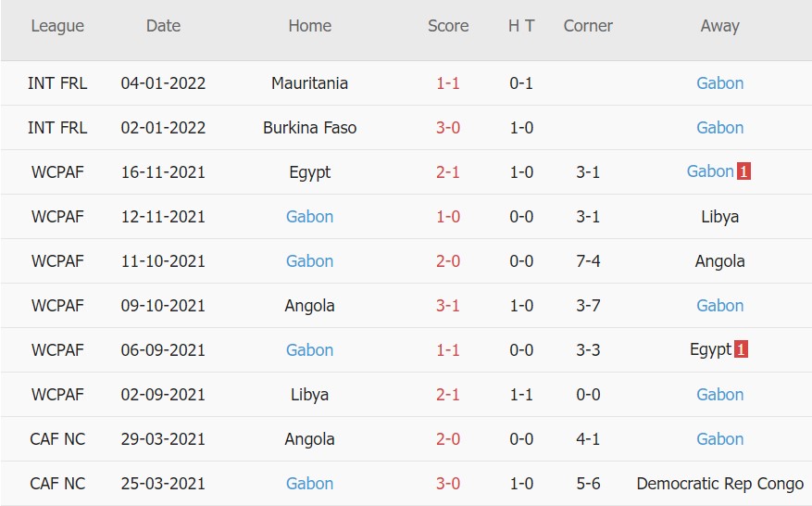The height and width of the screenshot is (506, 812).
Task: Click the 2-0 score for Gabon vs Angola
Action: (448, 261)
